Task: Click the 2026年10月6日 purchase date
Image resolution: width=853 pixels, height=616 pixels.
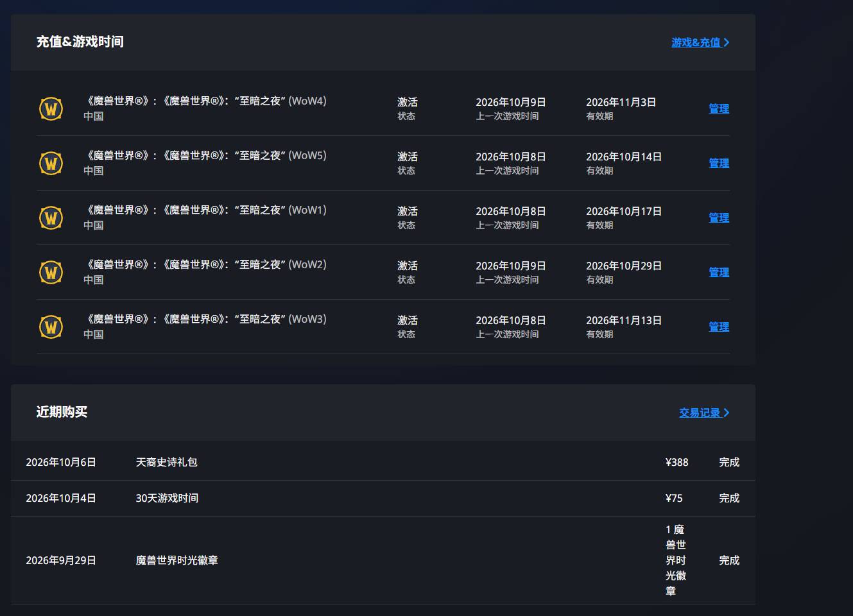Action: tap(61, 462)
